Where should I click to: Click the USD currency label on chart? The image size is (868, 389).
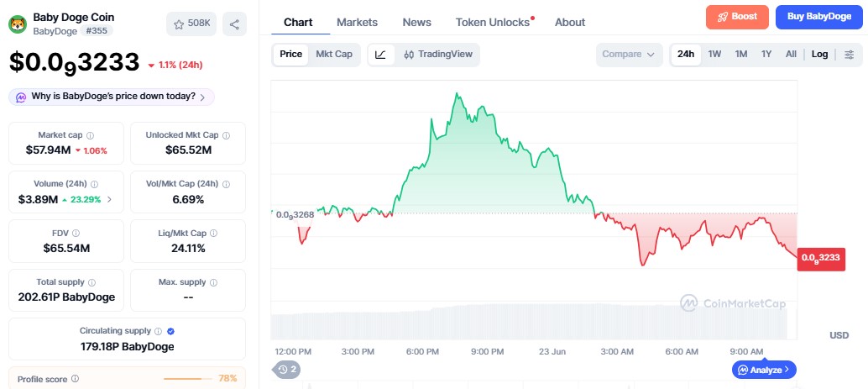(839, 335)
